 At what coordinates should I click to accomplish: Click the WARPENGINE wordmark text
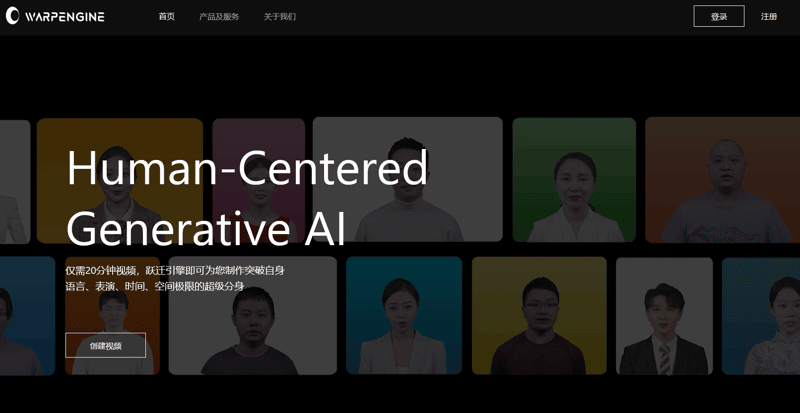tap(65, 17)
